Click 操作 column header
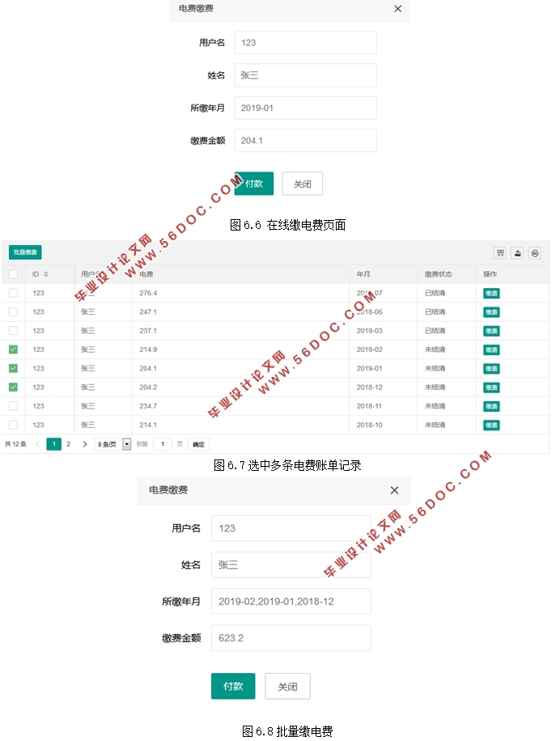Image resolution: width=560 pixels, height=741 pixels. (x=490, y=274)
